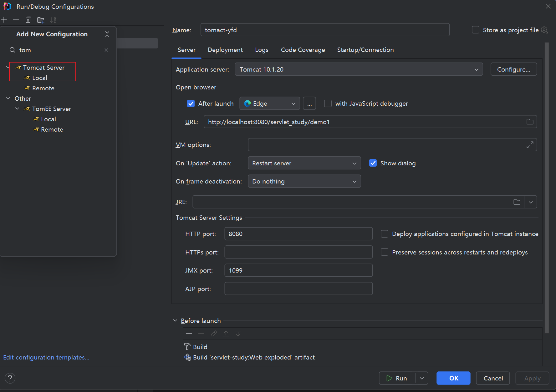Click the Run button

coord(397,378)
